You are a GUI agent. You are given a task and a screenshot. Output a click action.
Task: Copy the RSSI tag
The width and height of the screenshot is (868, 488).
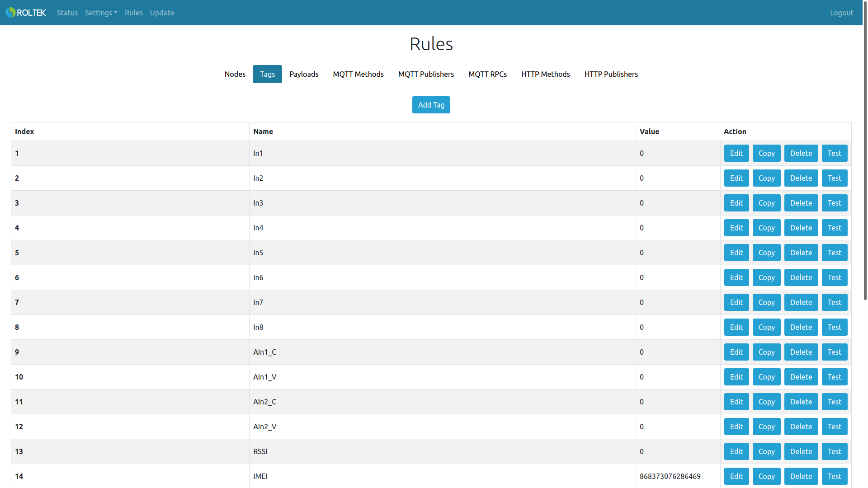[766, 451]
